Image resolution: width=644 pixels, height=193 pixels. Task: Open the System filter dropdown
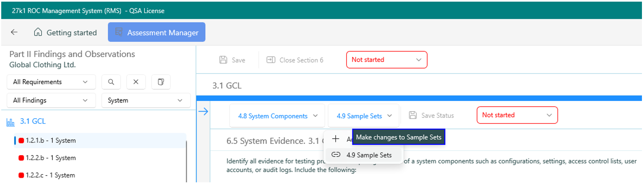[146, 101]
